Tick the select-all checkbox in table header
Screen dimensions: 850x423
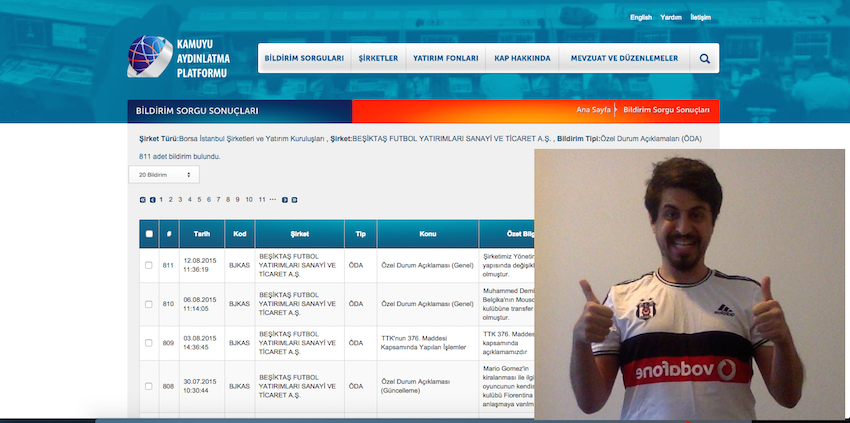(x=149, y=234)
